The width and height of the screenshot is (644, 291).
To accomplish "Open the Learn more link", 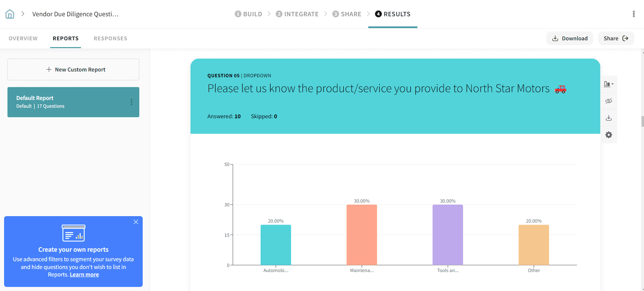I will point(84,275).
